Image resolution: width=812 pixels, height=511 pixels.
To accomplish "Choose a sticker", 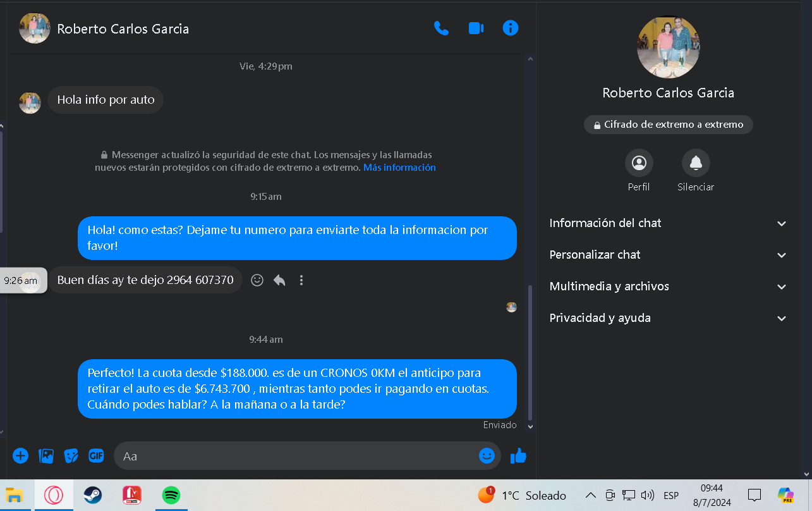I will (x=71, y=455).
